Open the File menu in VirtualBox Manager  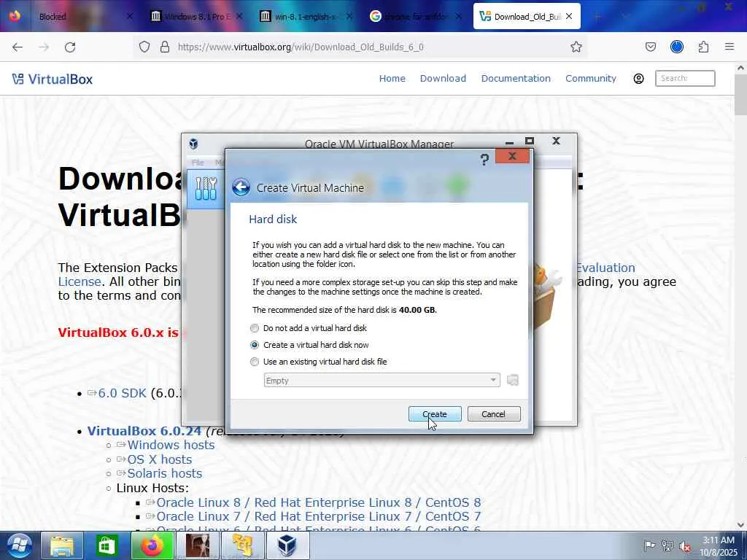click(198, 163)
